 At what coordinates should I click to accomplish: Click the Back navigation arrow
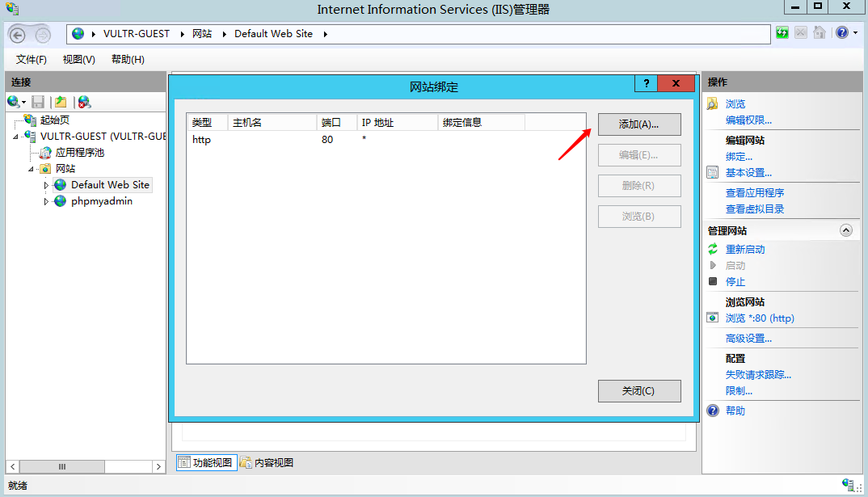point(17,36)
